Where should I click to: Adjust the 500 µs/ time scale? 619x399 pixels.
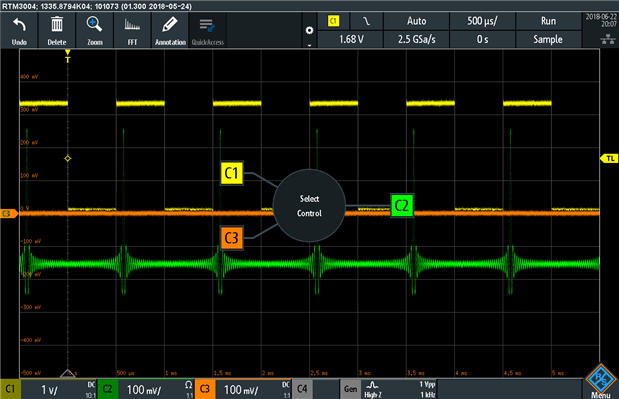[482, 21]
